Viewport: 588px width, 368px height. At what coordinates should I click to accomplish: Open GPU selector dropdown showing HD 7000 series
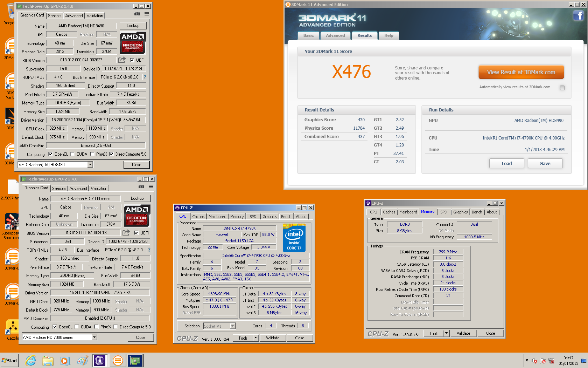pos(94,337)
